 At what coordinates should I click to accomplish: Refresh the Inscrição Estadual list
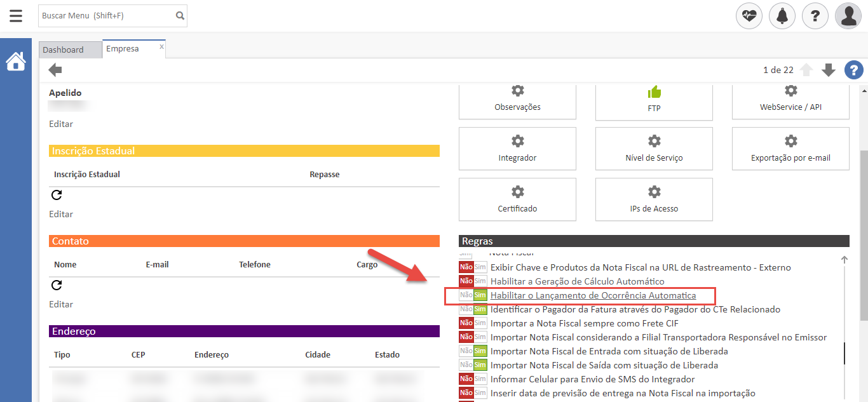pos(57,196)
